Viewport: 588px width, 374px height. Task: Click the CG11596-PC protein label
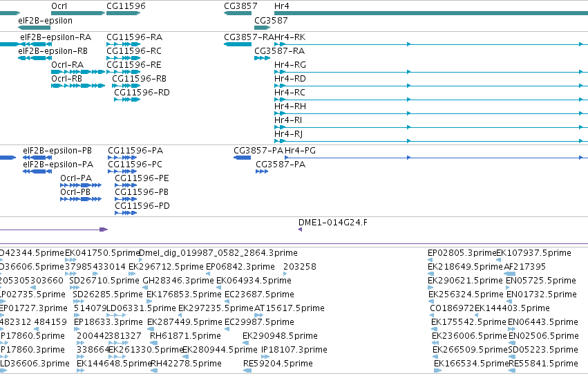pos(135,165)
